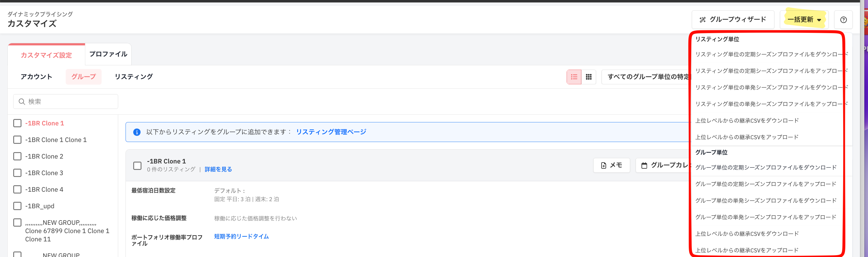
Task: Click the メモ note icon
Action: 603,165
